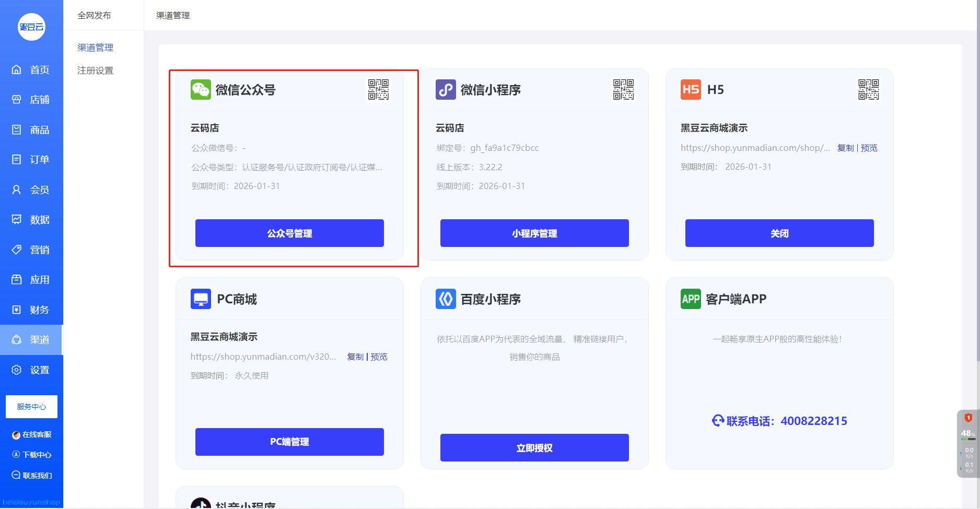Click the 服务中心 button

pyautogui.click(x=31, y=407)
